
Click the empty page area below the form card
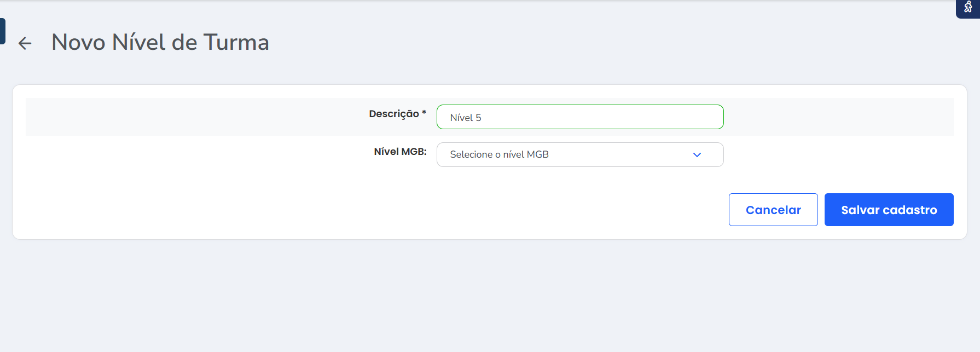click(490, 296)
